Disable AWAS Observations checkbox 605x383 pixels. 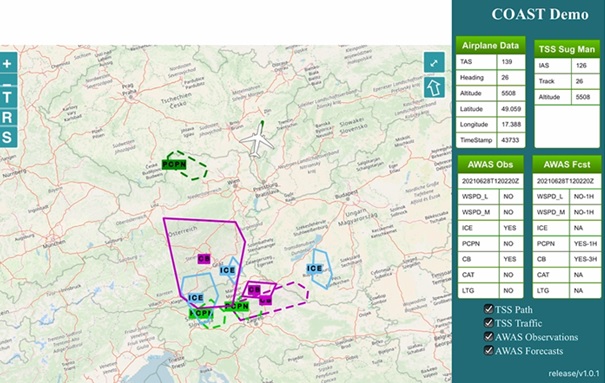(x=489, y=337)
